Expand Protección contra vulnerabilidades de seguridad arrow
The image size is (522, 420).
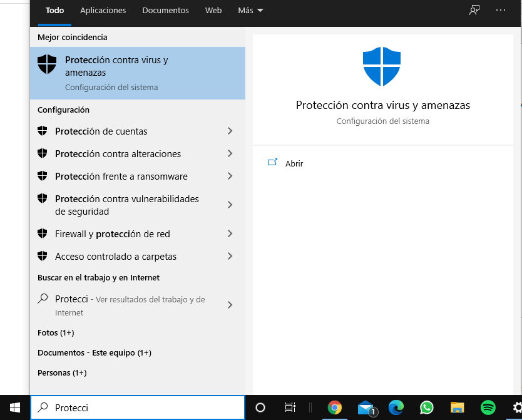click(230, 205)
